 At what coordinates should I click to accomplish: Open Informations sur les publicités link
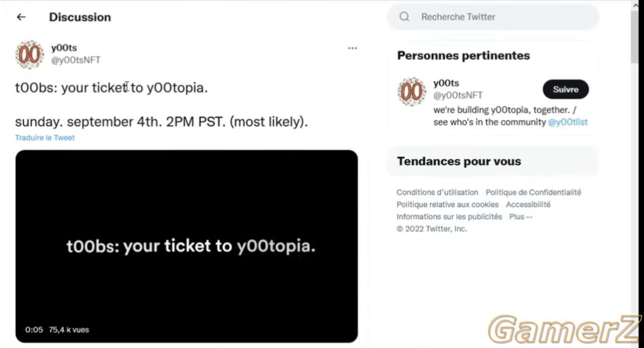point(449,217)
